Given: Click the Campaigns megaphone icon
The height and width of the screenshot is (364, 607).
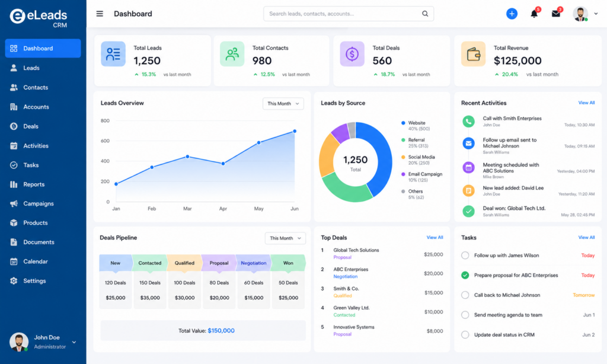Looking at the screenshot, I should pos(14,204).
